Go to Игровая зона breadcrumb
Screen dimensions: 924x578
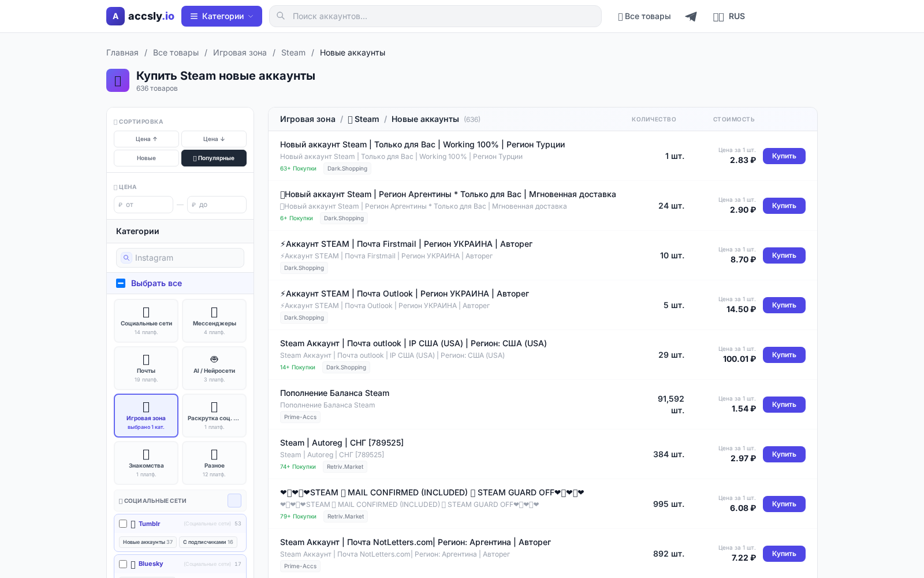(x=240, y=53)
